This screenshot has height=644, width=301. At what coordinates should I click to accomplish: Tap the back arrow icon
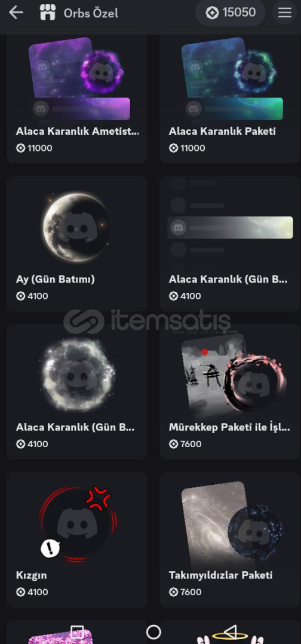(16, 13)
